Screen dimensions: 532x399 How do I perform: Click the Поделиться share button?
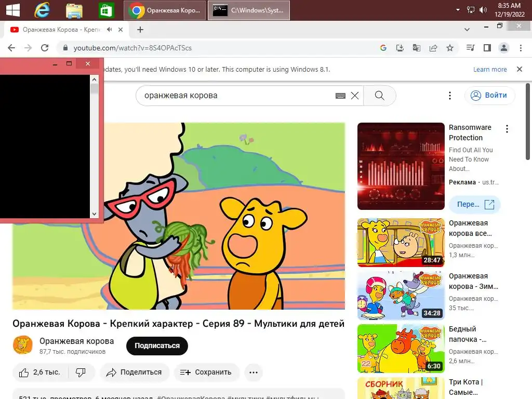134,373
